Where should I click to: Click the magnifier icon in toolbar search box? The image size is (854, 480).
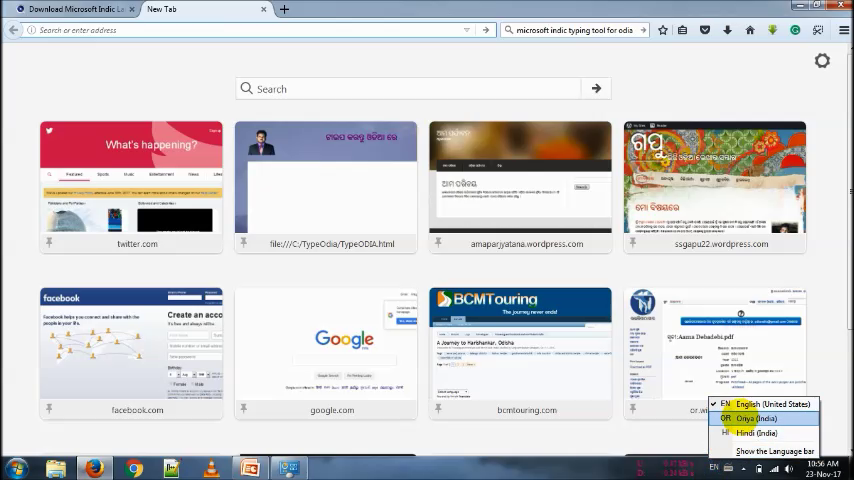509,30
